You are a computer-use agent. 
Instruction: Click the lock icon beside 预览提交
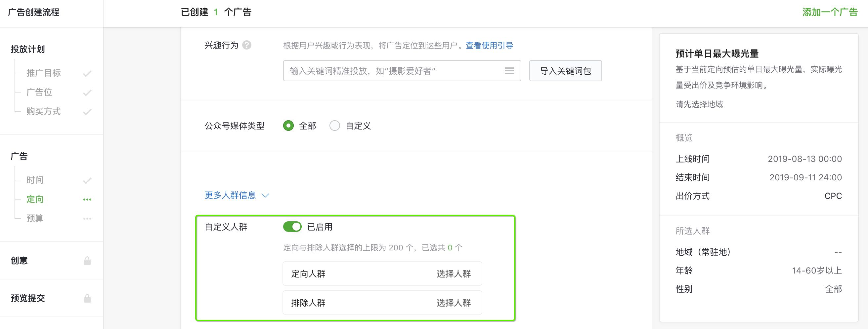coord(87,298)
